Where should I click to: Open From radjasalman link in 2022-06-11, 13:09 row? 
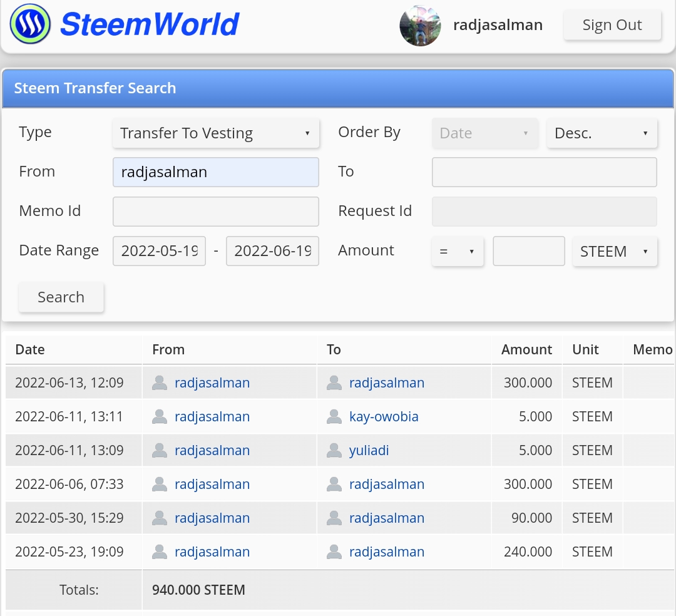tap(212, 450)
